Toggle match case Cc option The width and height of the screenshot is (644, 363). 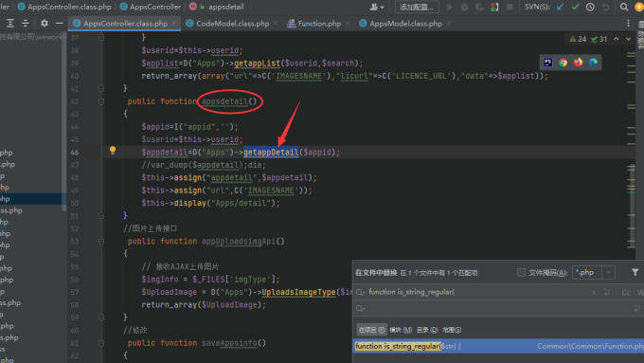point(626,292)
